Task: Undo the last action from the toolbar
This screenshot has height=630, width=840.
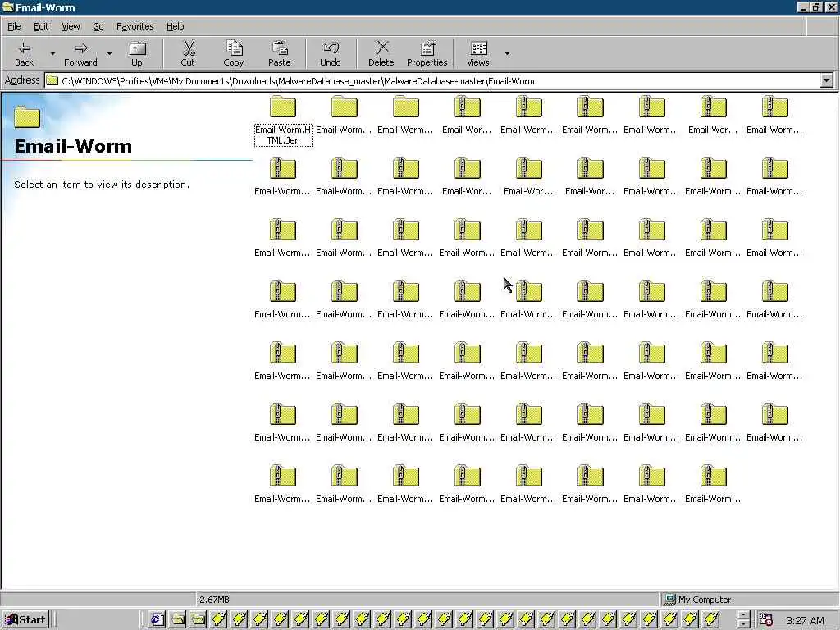Action: (x=331, y=53)
